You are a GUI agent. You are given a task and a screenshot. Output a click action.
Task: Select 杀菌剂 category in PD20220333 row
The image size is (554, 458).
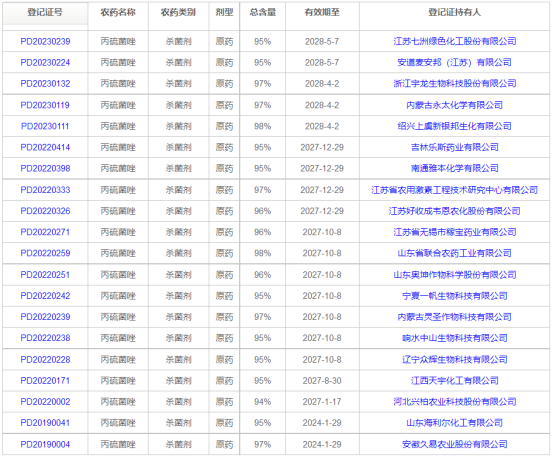click(x=178, y=190)
